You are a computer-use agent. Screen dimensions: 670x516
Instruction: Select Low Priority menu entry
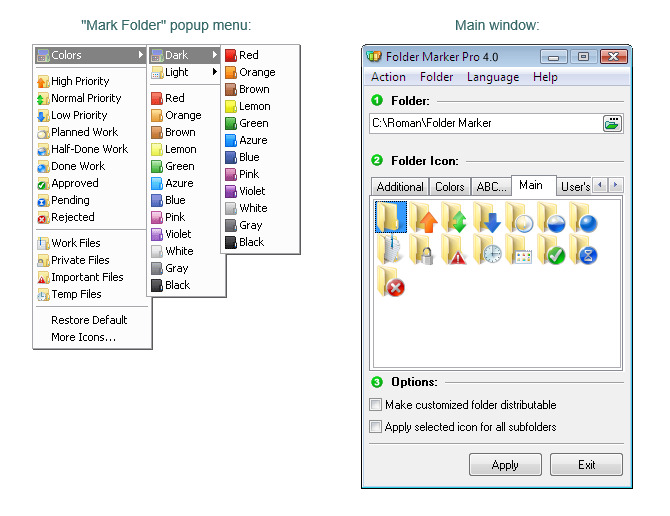click(x=91, y=115)
